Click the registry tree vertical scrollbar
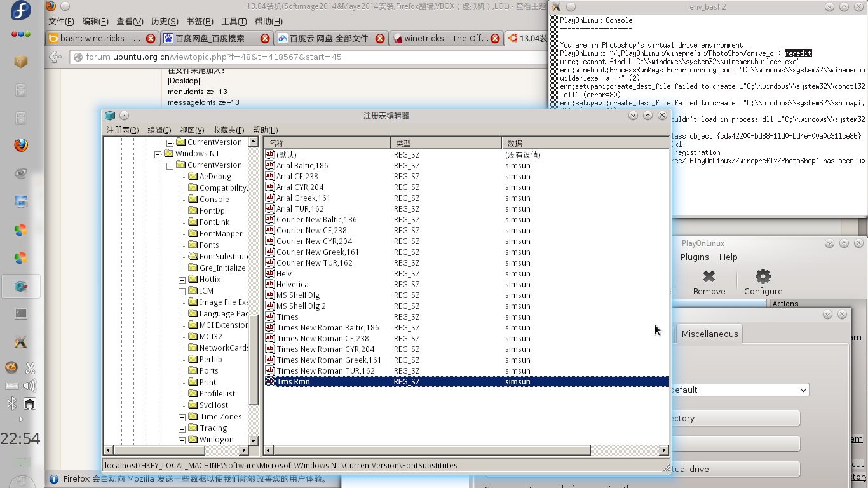The height and width of the screenshot is (488, 868). point(254,360)
